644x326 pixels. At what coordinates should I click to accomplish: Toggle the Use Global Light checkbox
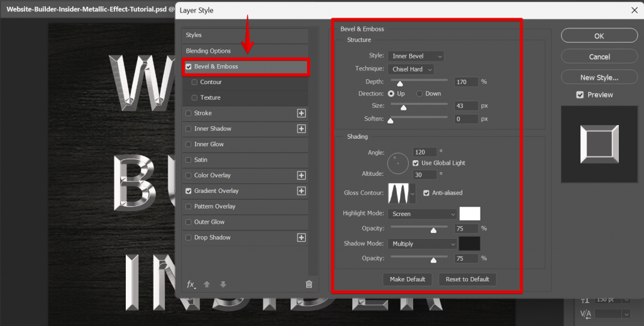click(416, 163)
